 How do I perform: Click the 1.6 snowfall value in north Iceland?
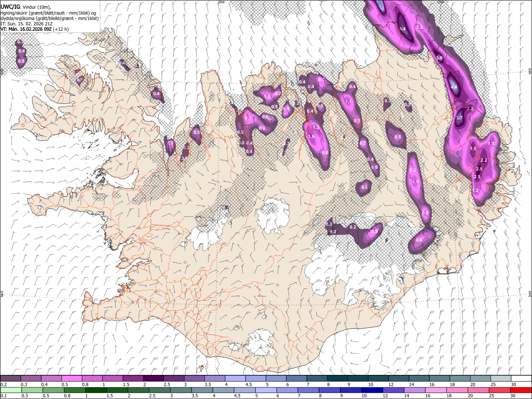click(311, 136)
